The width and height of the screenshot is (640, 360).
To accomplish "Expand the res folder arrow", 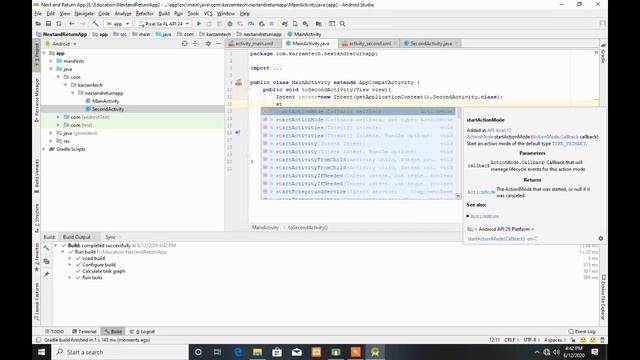I will pos(51,141).
